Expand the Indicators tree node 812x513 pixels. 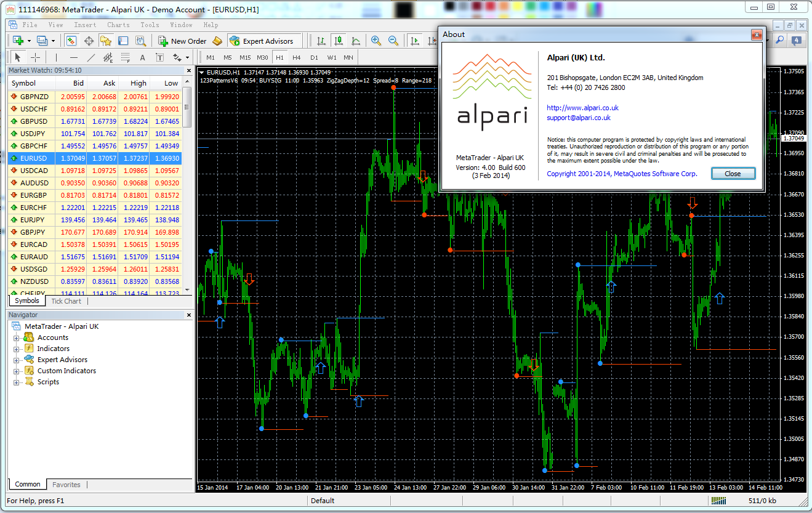coord(17,349)
